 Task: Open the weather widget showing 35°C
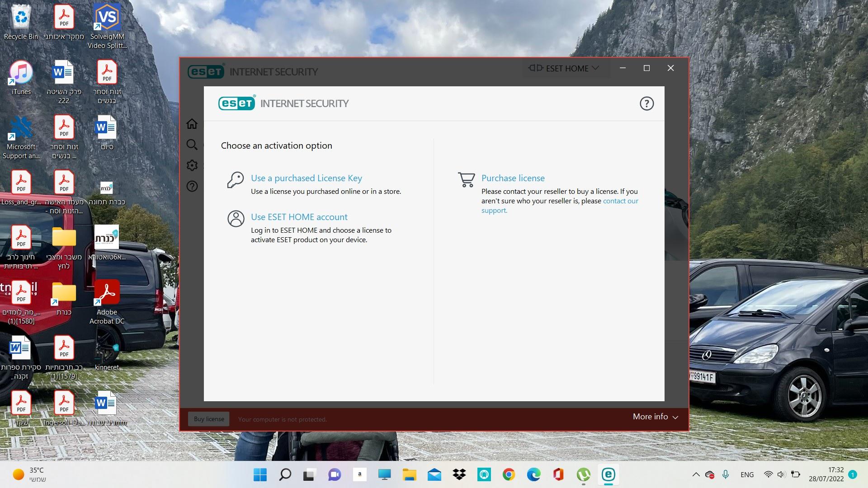point(29,474)
